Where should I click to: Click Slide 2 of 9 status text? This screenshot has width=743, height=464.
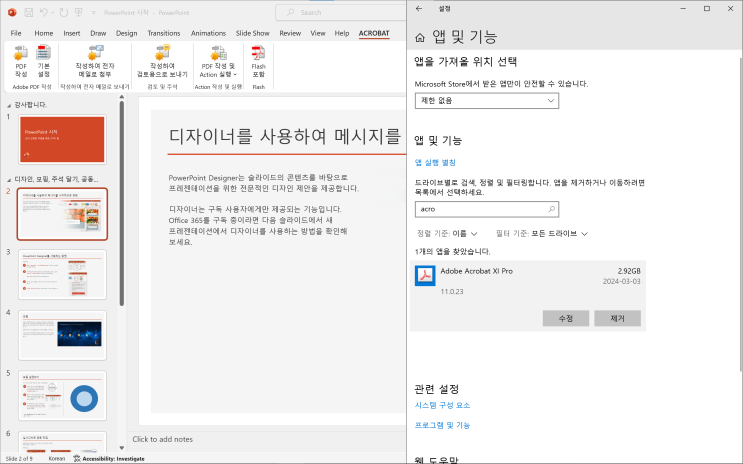(19, 459)
